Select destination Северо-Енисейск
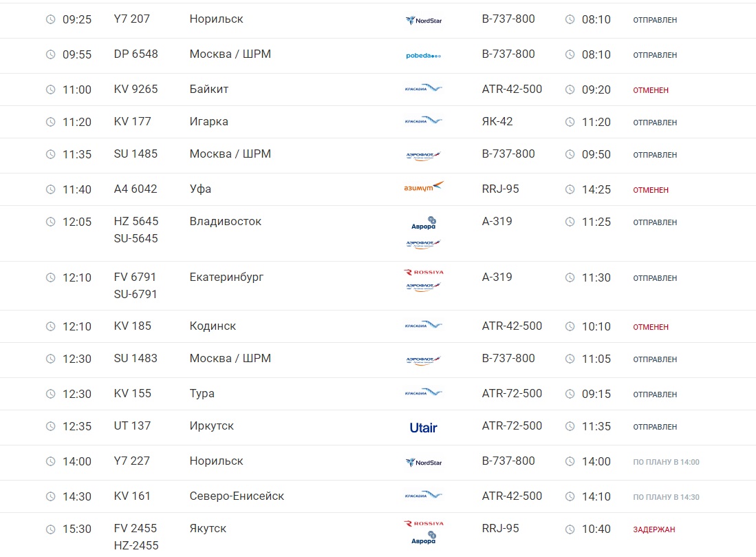This screenshot has height=557, width=756. [237, 496]
